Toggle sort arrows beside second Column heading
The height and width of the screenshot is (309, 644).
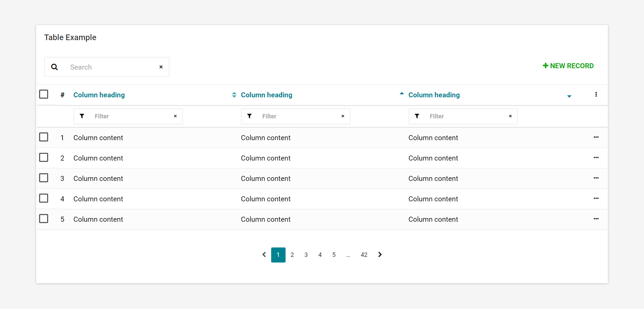pos(234,95)
